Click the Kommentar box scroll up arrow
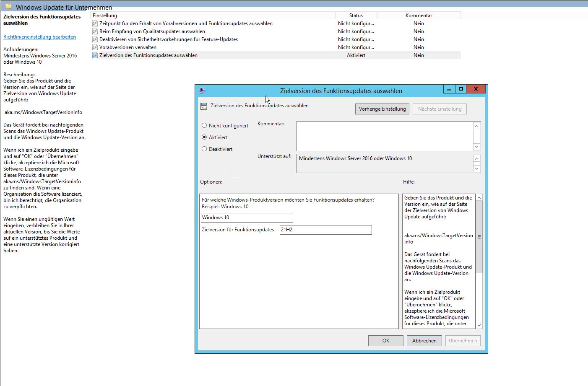588x386 pixels. pos(476,126)
